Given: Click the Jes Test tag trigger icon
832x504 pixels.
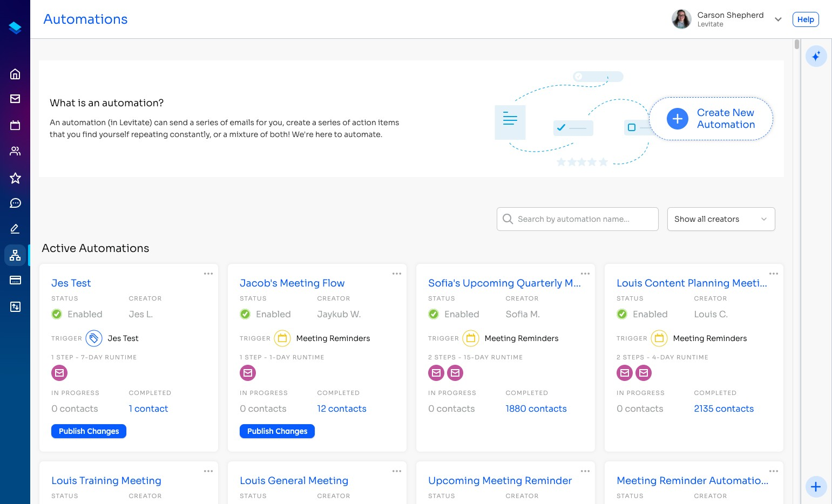Looking at the screenshot, I should coord(94,338).
